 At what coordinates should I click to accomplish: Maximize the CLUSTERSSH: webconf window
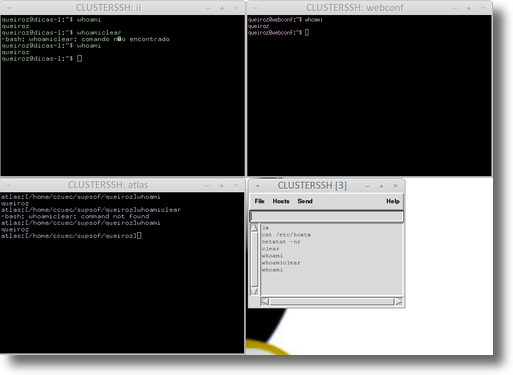coord(469,8)
